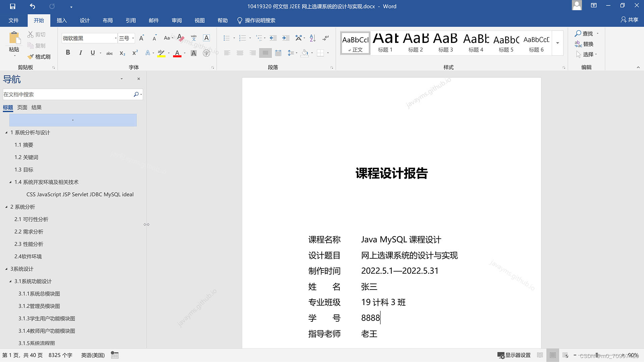Open the font size dropdown
644x362 pixels.
tap(133, 38)
